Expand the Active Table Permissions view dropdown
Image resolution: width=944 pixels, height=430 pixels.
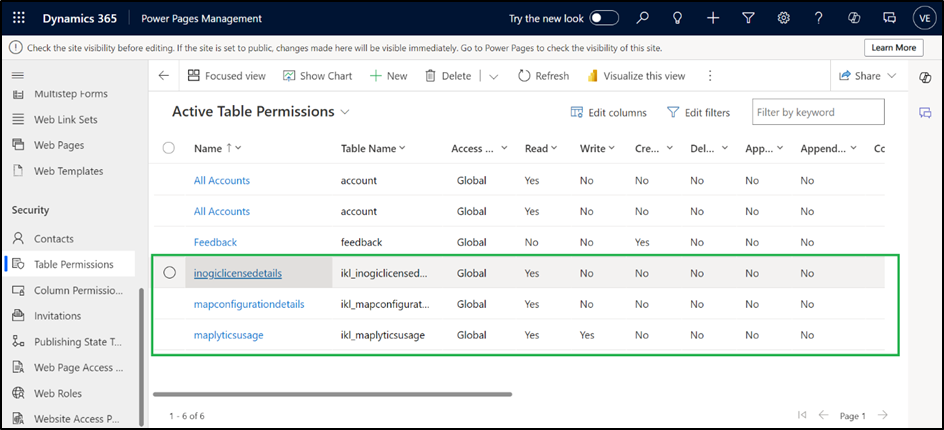[346, 112]
